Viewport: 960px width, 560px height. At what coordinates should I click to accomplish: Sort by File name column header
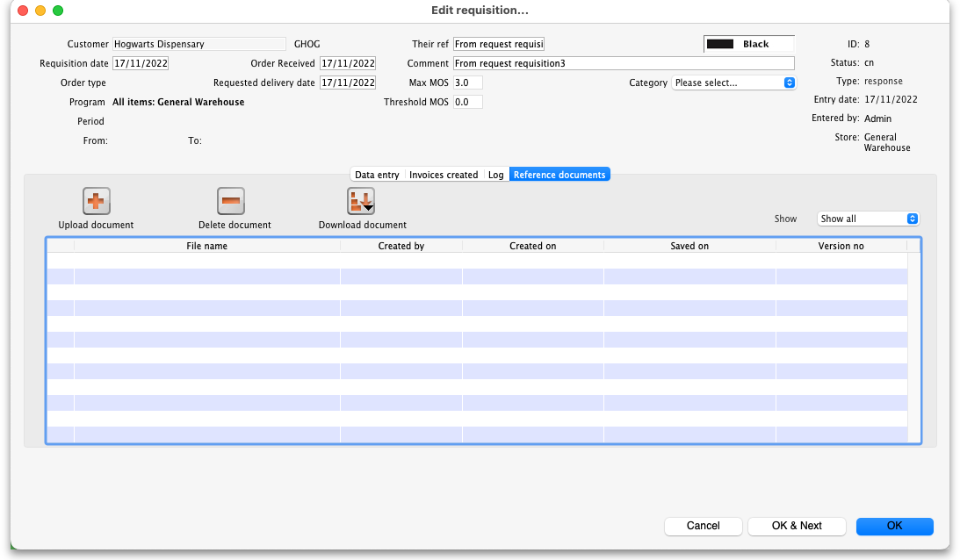[207, 246]
